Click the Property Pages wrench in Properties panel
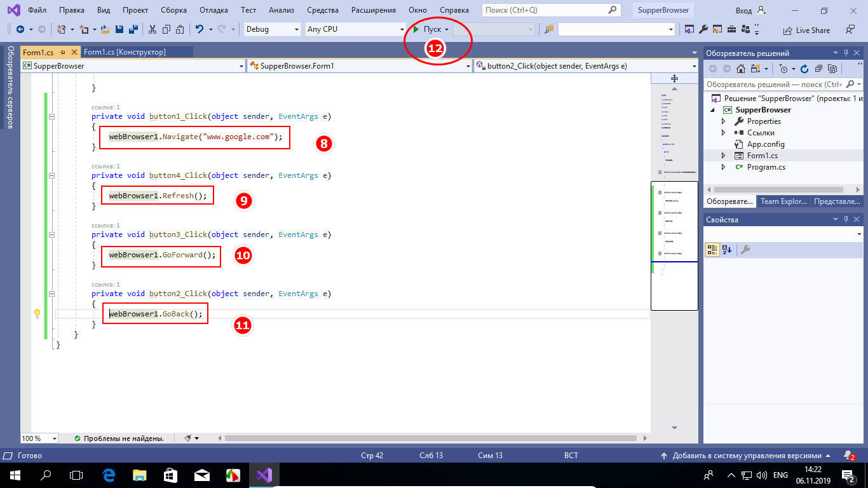Screen dimensions: 868x488 (745, 250)
